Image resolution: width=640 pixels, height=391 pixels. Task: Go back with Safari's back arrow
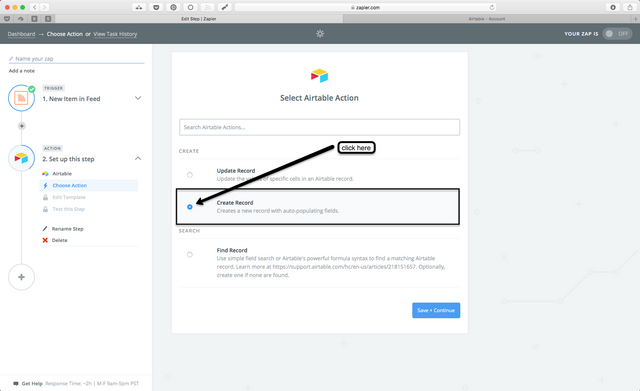coord(35,7)
